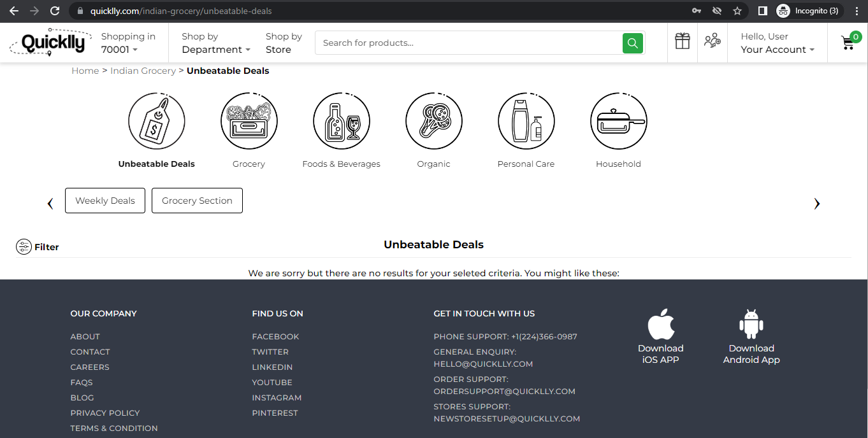Open the gift box icon
Image resolution: width=868 pixels, height=438 pixels.
(x=683, y=42)
